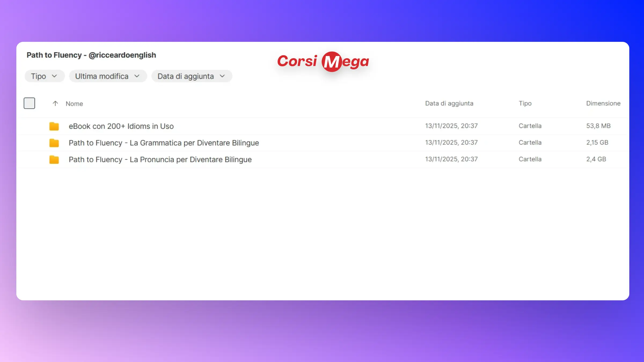Sort by Data di aggiunta column header
This screenshot has height=362, width=644.
[449, 104]
